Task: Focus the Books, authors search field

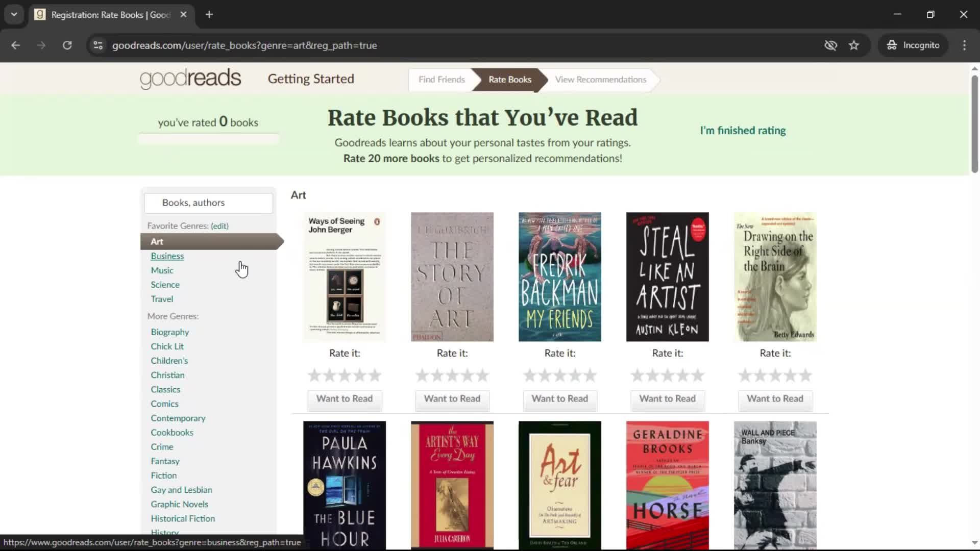Action: click(x=209, y=203)
